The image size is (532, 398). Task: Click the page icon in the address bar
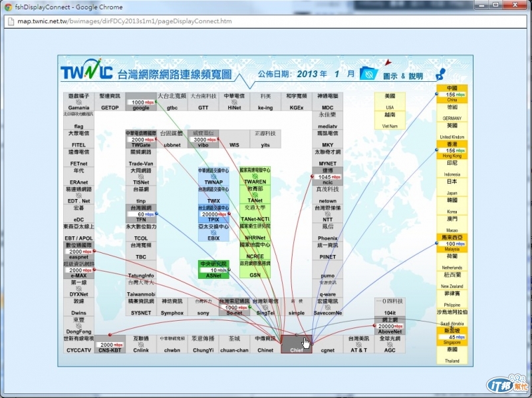(11, 21)
